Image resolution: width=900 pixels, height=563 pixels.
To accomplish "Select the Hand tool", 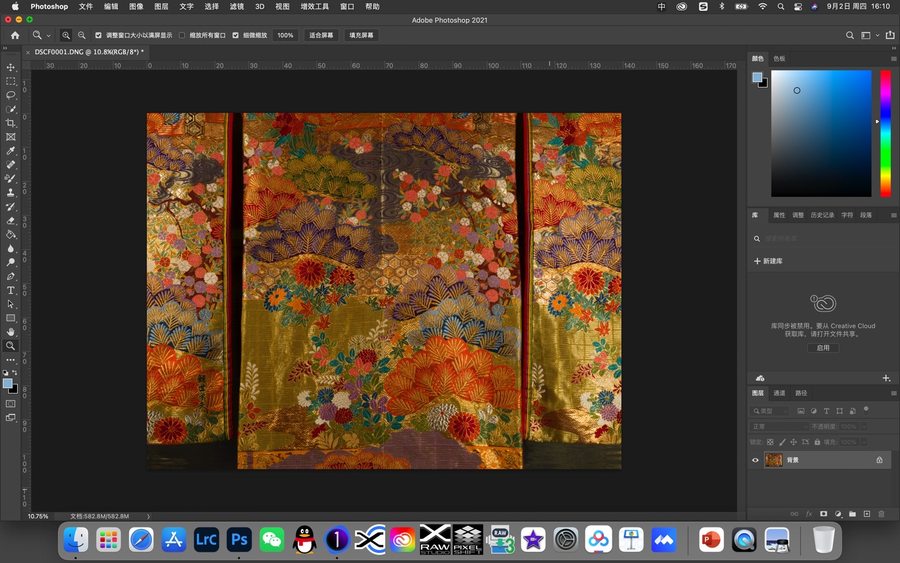I will [x=11, y=331].
